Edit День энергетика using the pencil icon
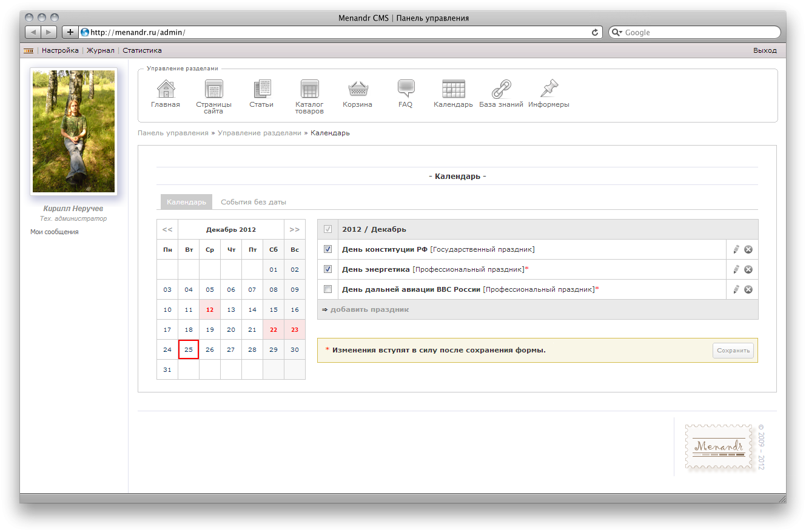Viewport: 806px width, 532px height. [x=736, y=269]
